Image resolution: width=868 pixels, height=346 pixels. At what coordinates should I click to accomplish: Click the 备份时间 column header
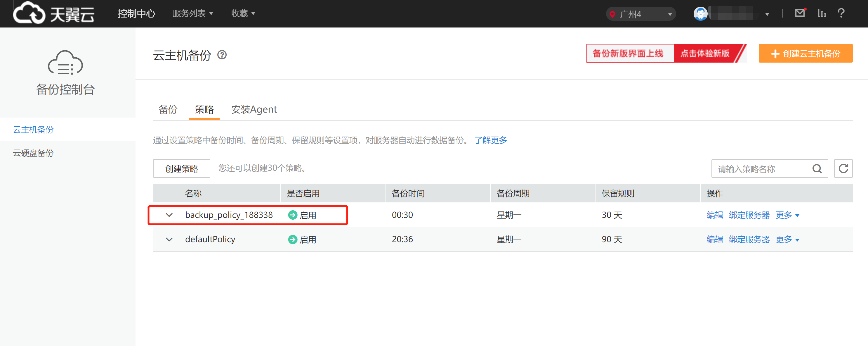[x=408, y=193]
